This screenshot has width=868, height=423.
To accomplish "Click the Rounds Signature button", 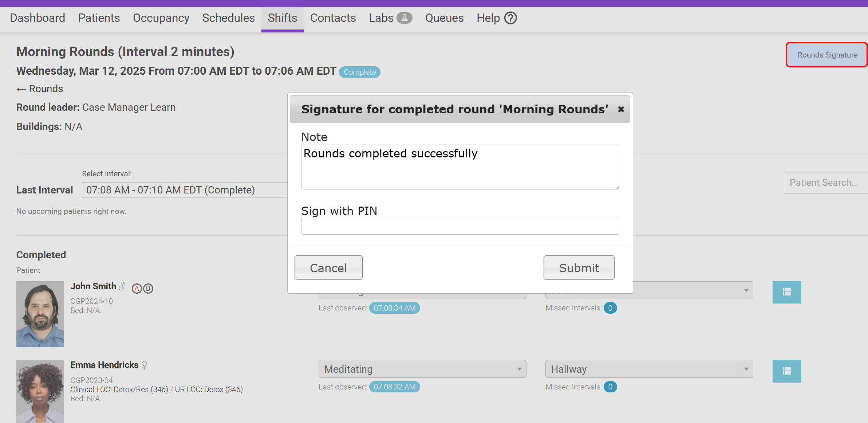I will (827, 55).
